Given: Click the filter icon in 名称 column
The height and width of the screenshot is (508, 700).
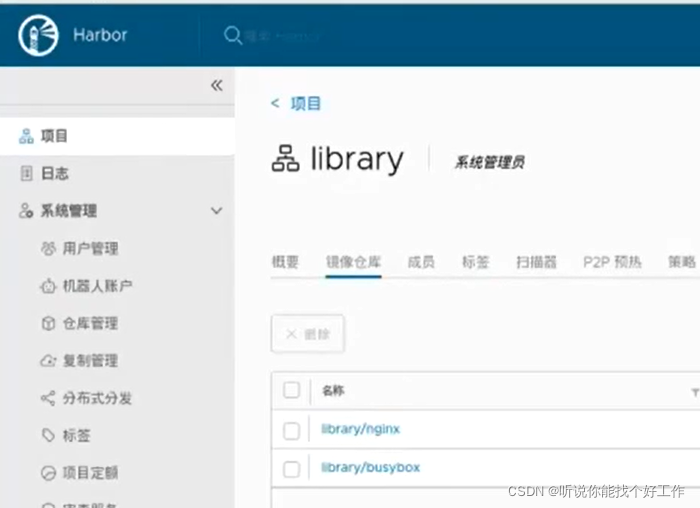Looking at the screenshot, I should tap(695, 392).
